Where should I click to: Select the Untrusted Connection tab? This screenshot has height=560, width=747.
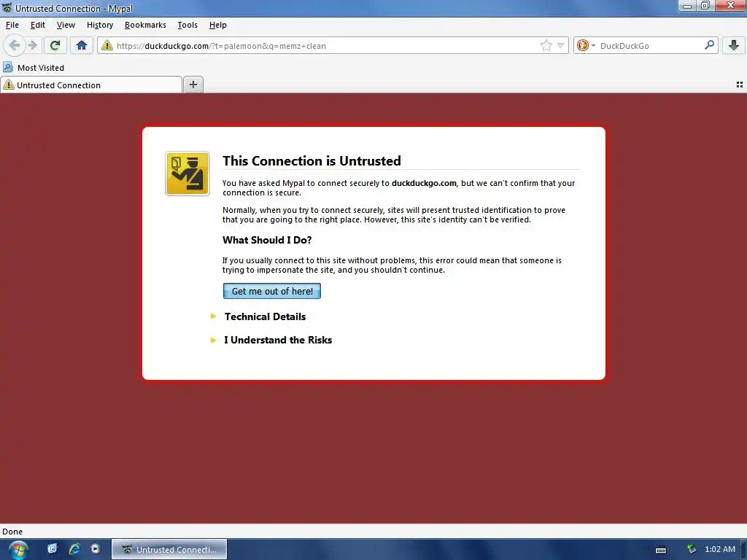coord(90,85)
